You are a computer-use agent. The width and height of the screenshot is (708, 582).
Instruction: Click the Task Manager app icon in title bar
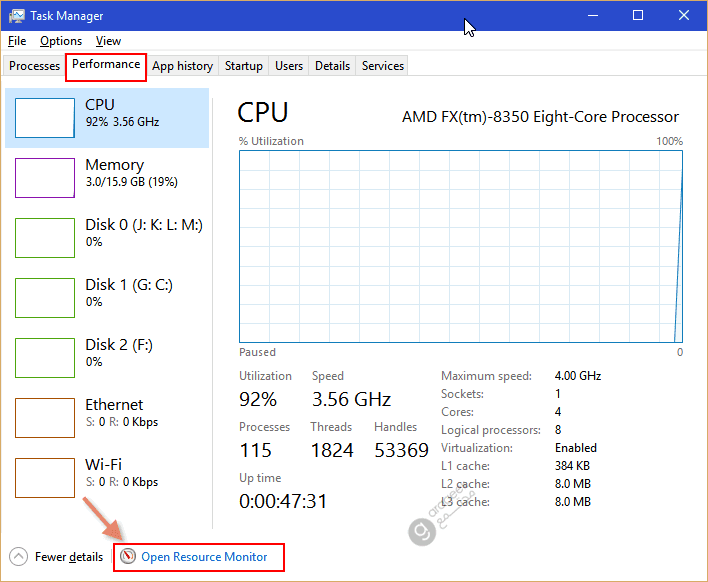(x=17, y=16)
